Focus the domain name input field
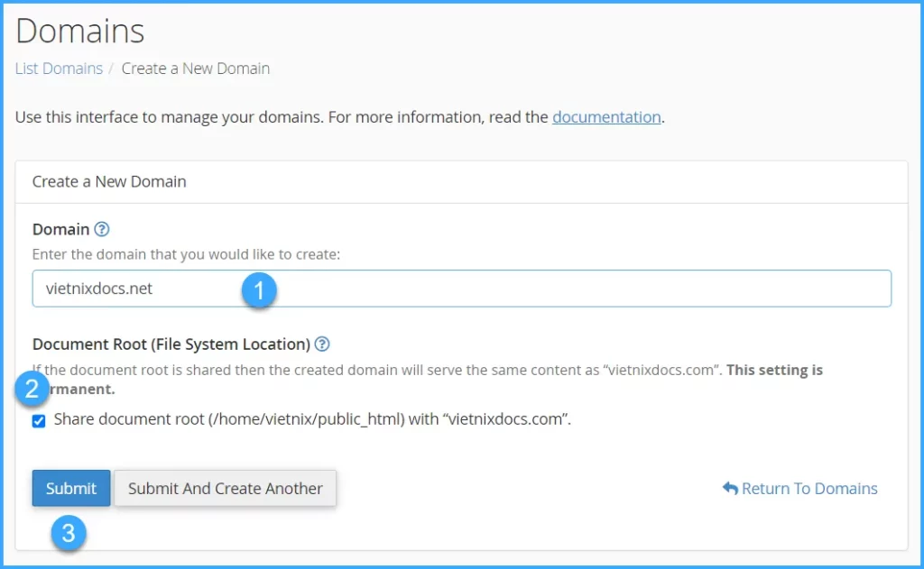 (x=541, y=289)
